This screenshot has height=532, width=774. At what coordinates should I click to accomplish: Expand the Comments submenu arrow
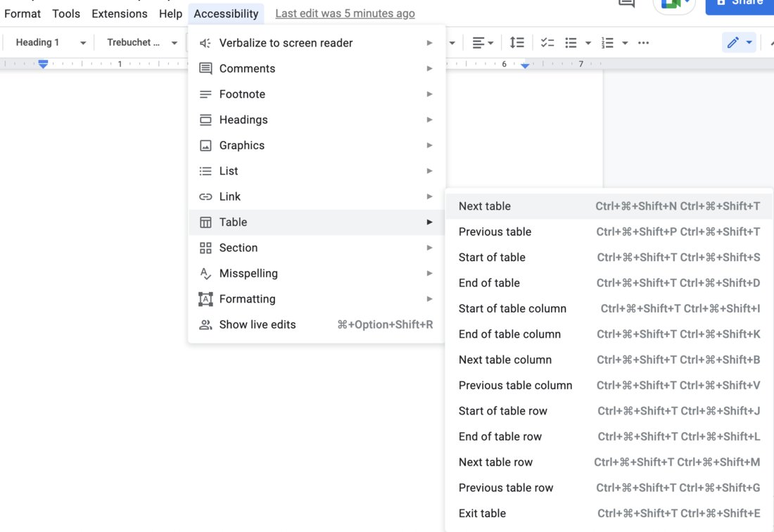(x=429, y=68)
